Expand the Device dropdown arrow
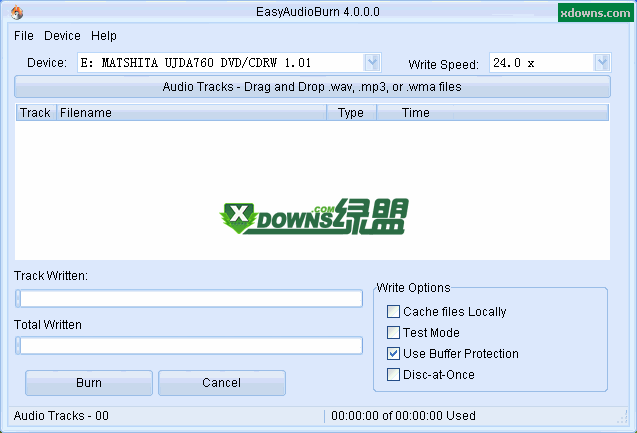The image size is (637, 433). pos(372,63)
